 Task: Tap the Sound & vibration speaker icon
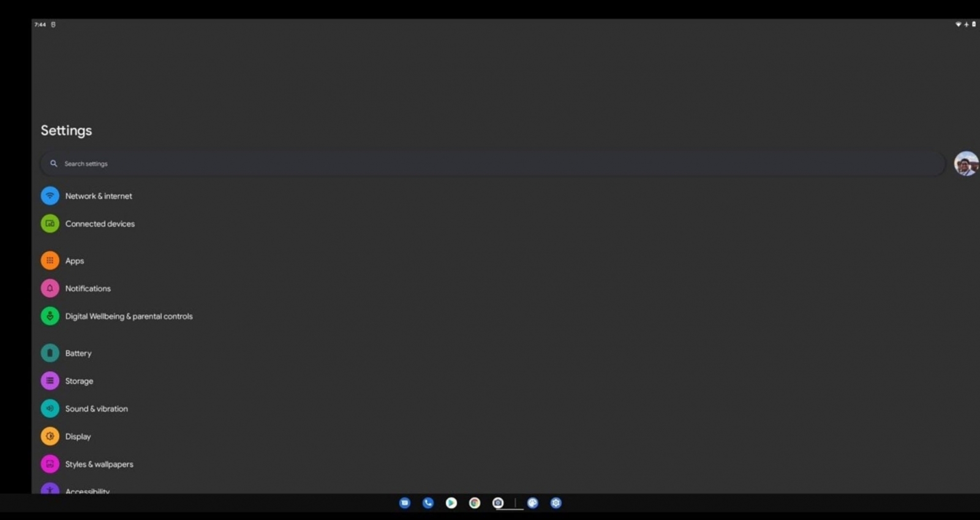[50, 409]
